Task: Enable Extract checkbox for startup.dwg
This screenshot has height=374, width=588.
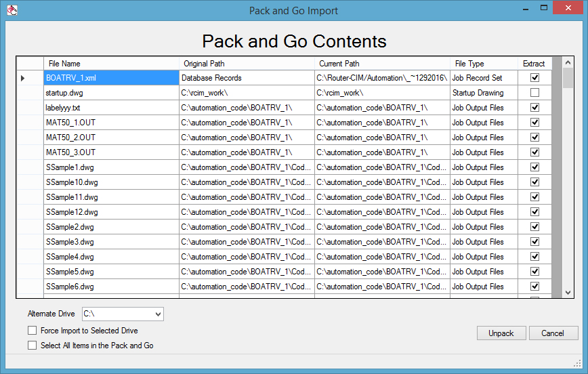Action: (x=534, y=93)
